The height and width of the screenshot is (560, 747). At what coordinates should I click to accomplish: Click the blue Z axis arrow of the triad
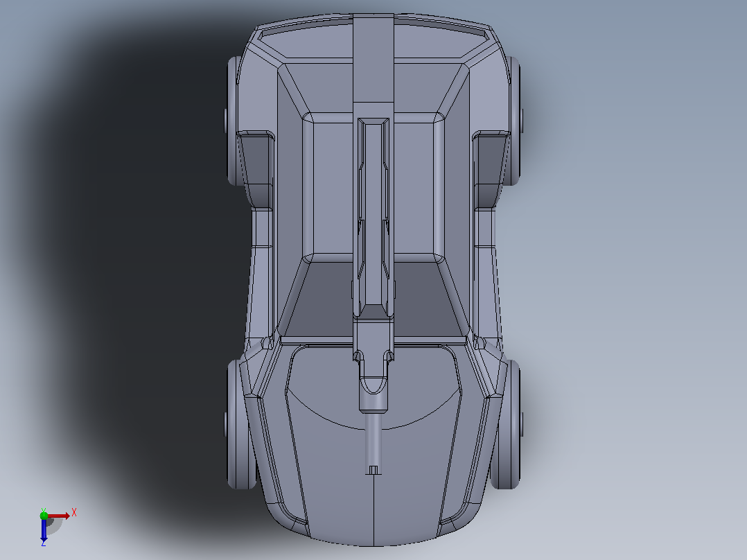pos(44,530)
